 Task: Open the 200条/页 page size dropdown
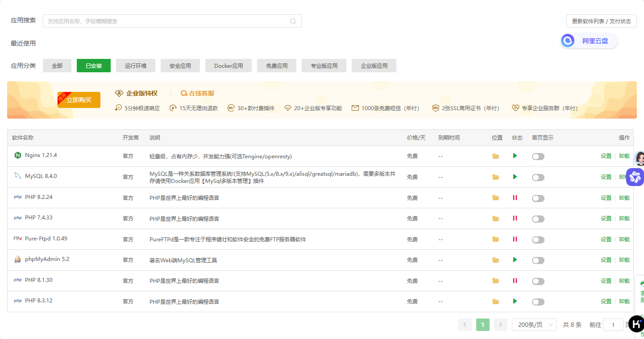(534, 325)
